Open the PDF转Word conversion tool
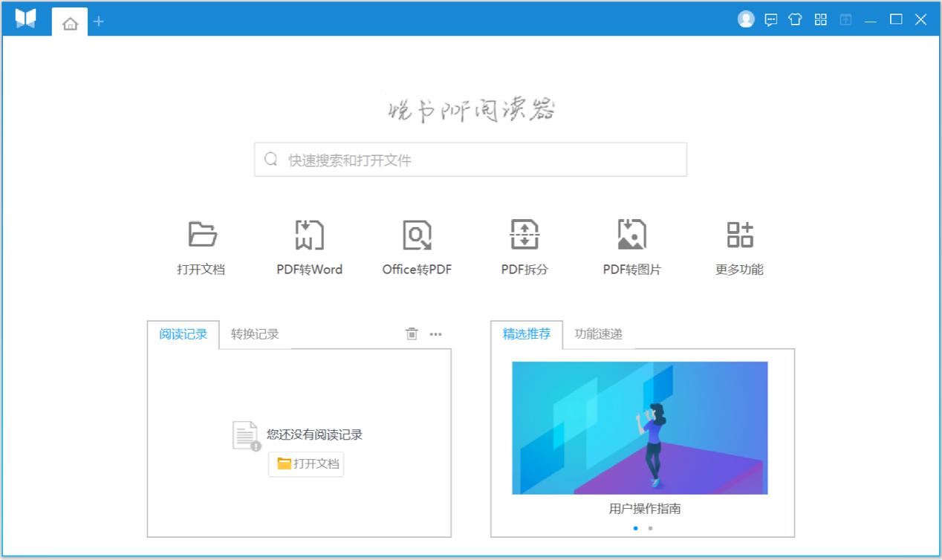This screenshot has width=942, height=560. pos(309,245)
